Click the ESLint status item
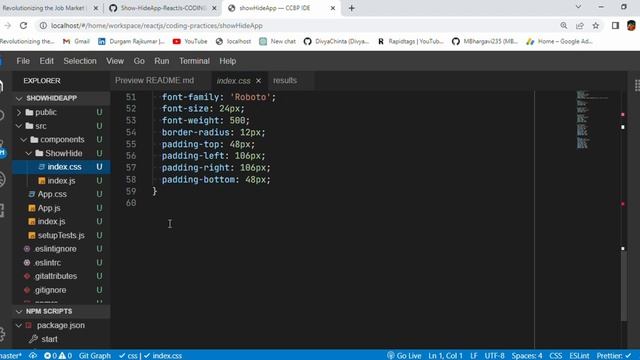This screenshot has height=360, width=640. (579, 356)
